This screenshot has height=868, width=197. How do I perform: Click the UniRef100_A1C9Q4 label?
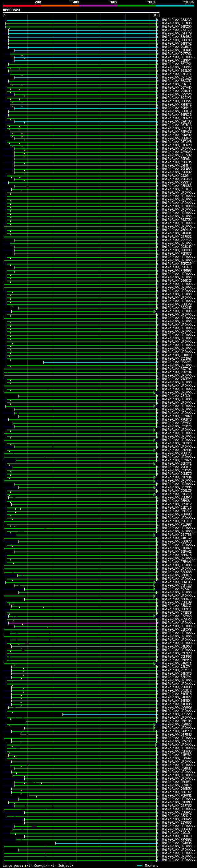click(177, 478)
